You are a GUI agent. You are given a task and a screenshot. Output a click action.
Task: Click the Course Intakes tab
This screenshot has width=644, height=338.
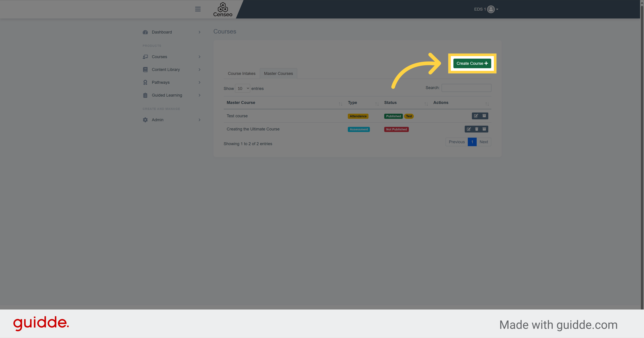coord(241,73)
